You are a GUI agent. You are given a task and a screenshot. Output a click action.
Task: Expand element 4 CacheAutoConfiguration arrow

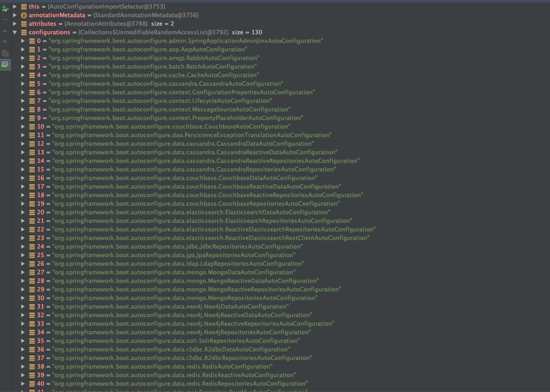pyautogui.click(x=23, y=75)
